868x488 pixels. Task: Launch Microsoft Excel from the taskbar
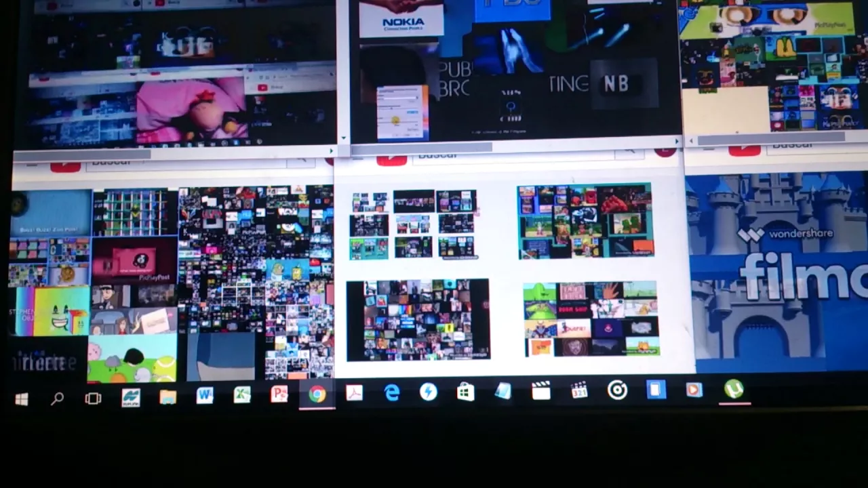pos(242,394)
